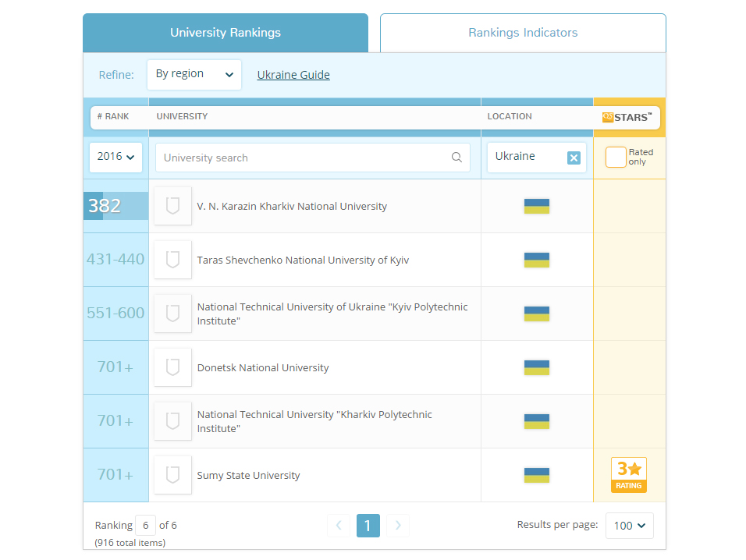Click Ukraine flag in Taras Shevchenko row
This screenshot has height=560, width=746.
(537, 260)
